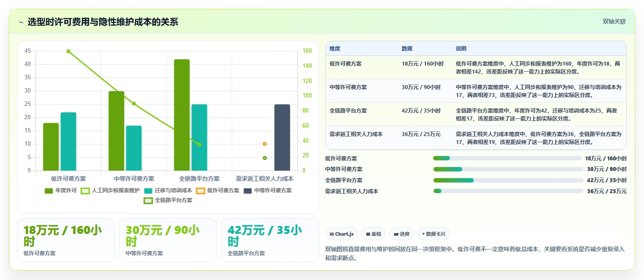Click the teal bar for 中等许可费方案
The height and width of the screenshot is (280, 644).
pos(134,148)
